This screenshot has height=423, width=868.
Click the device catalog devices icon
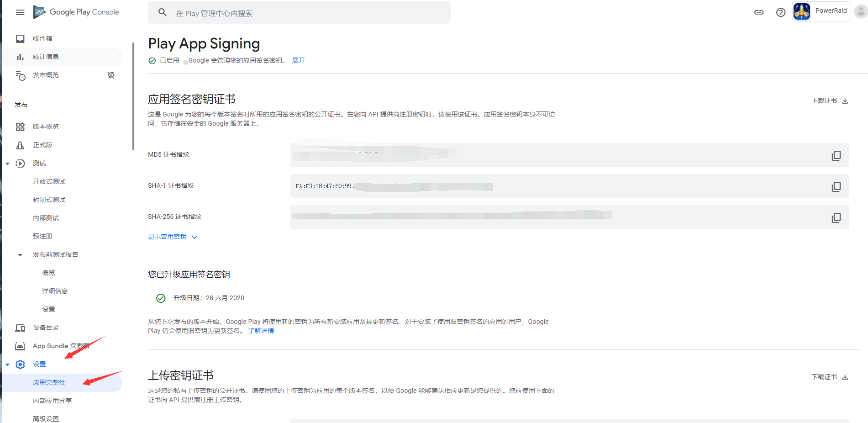click(x=20, y=328)
